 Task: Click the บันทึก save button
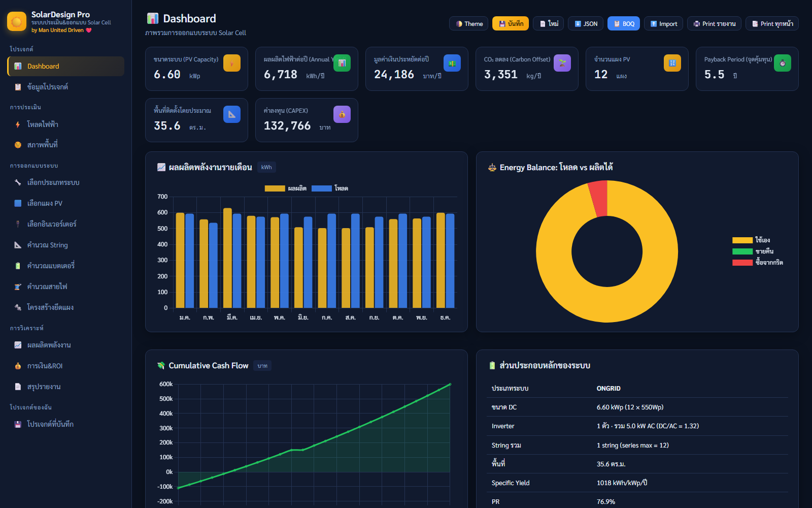pyautogui.click(x=511, y=24)
